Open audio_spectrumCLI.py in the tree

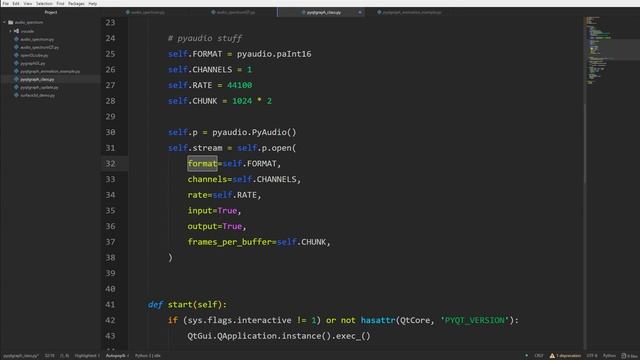[40, 47]
